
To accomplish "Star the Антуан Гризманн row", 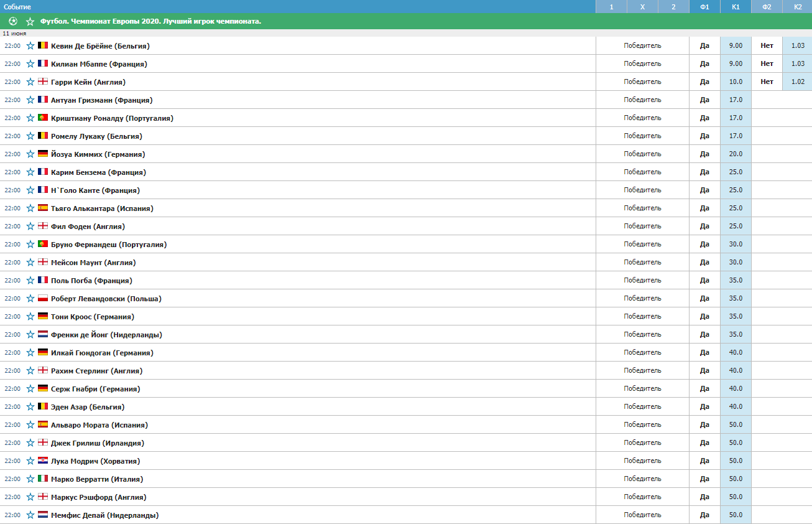I will click(x=30, y=100).
